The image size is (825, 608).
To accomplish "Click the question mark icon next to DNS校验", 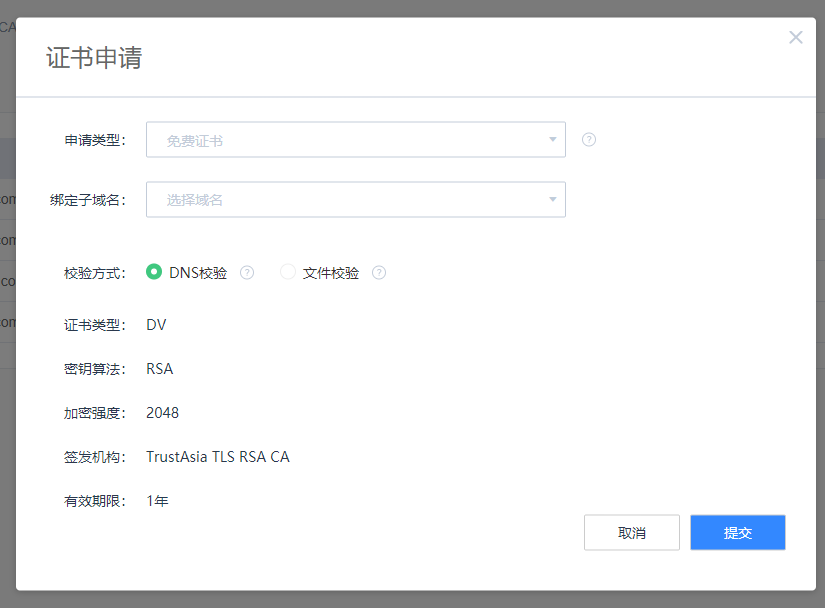I will coord(246,271).
